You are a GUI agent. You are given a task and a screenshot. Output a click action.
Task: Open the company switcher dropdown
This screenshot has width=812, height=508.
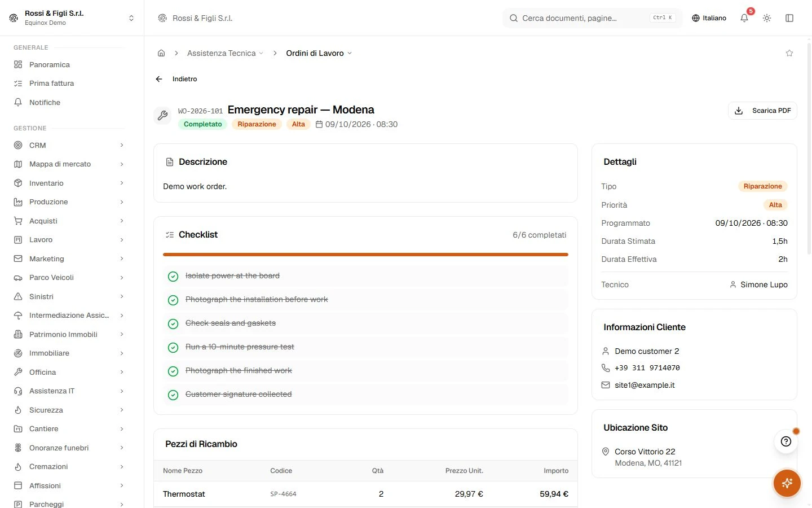pos(72,18)
